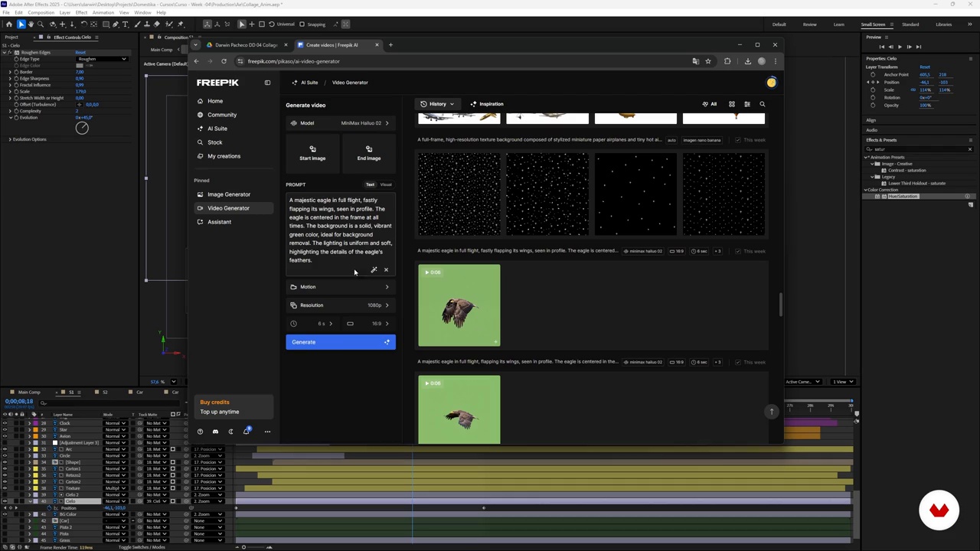Open the Discord icon in Freepik sidebar
The height and width of the screenshot is (551, 980).
point(215,432)
